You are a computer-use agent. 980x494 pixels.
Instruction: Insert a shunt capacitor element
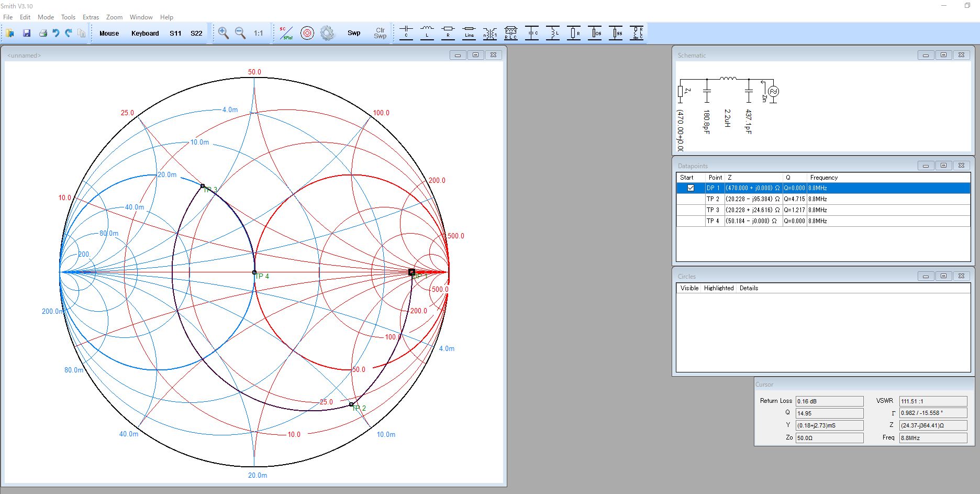pos(532,32)
